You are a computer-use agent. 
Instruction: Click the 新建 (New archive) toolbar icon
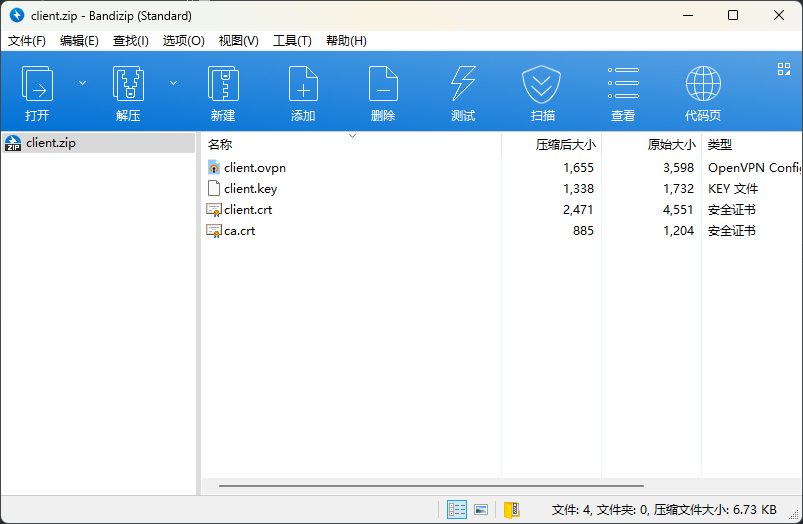click(223, 83)
